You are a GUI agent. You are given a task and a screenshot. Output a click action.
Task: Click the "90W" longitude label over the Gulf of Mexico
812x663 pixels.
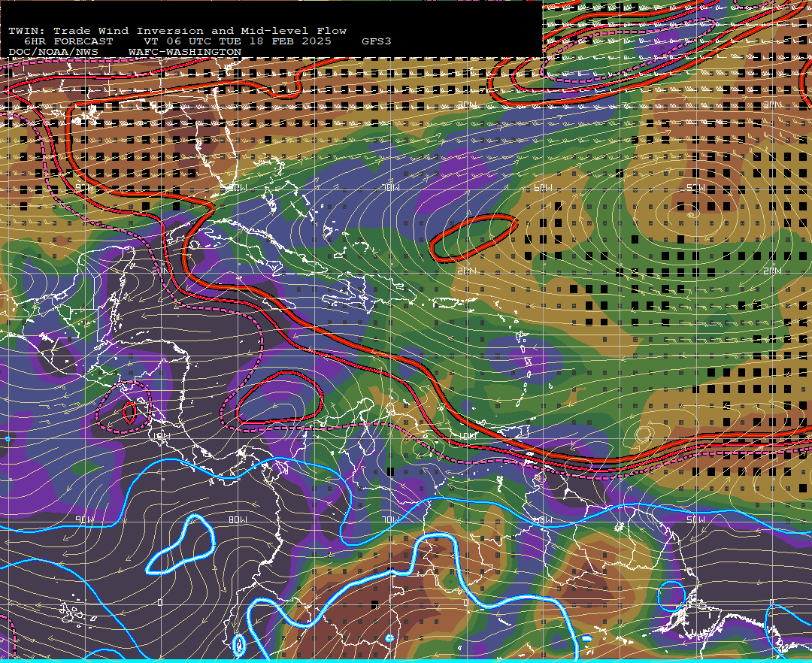click(84, 187)
